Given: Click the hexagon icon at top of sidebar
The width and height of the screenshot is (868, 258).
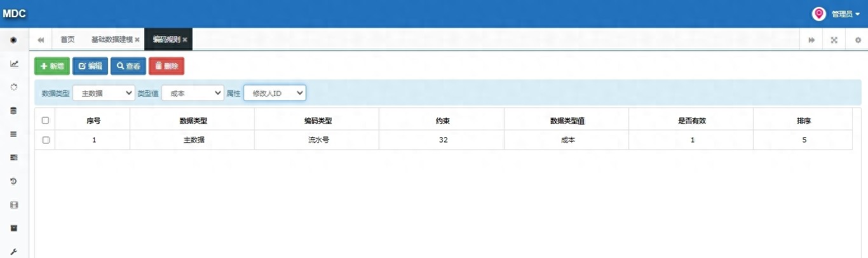Looking at the screenshot, I should (13, 40).
